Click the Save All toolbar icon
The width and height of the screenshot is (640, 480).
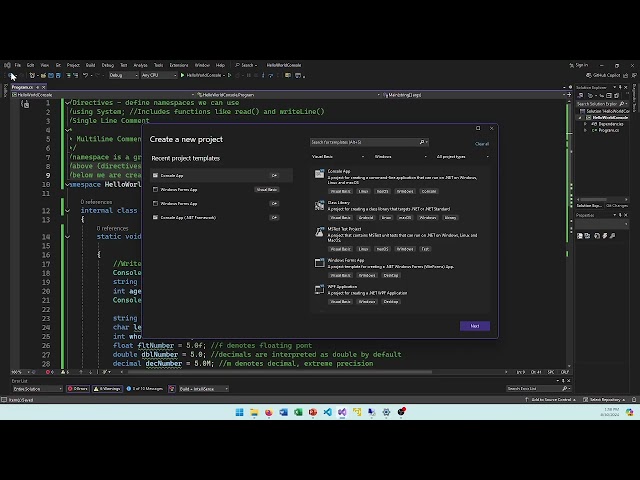[58, 75]
